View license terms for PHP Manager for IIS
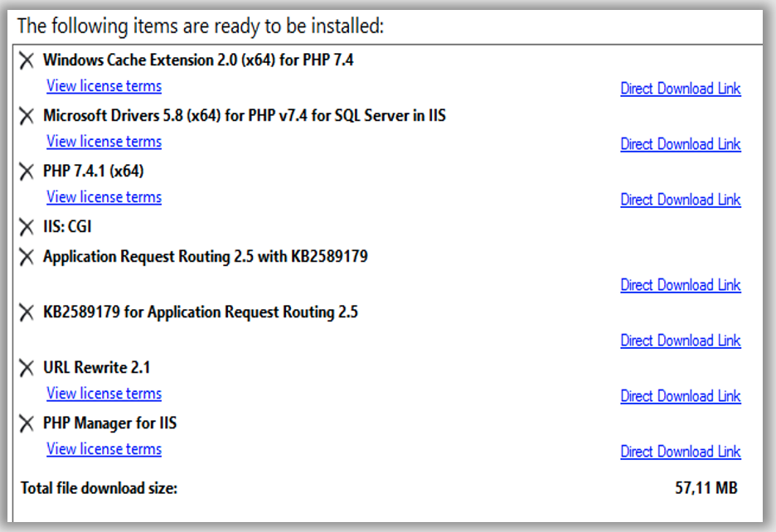The height and width of the screenshot is (532, 776). [104, 449]
